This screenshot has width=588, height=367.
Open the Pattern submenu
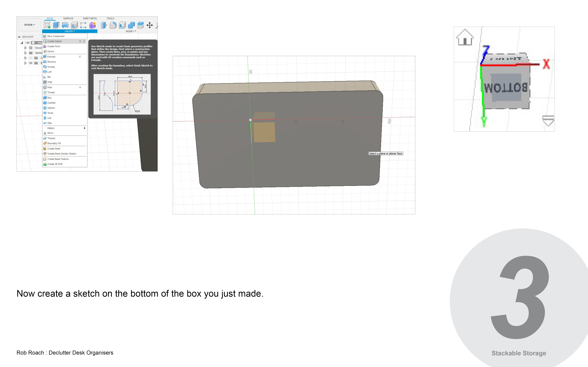click(65, 128)
